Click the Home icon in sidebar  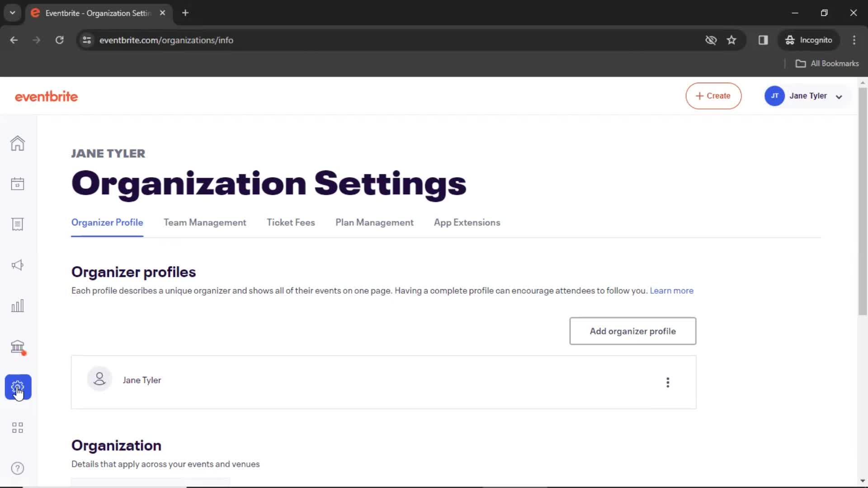pyautogui.click(x=17, y=143)
